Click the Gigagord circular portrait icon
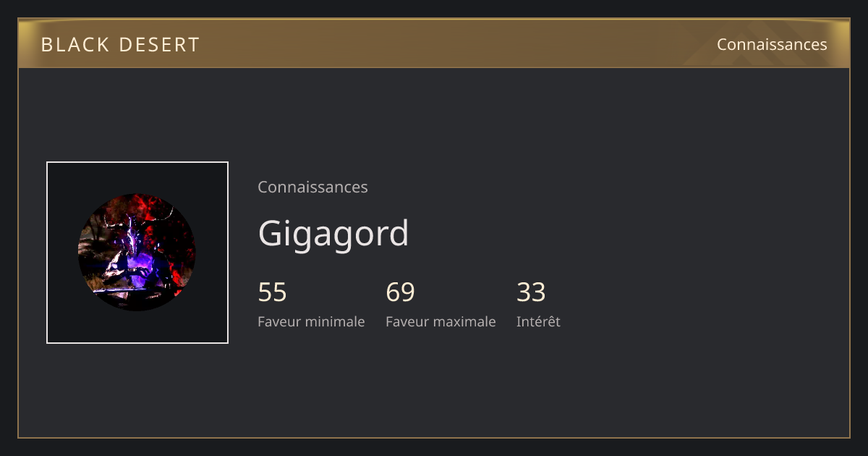The height and width of the screenshot is (456, 868). (x=137, y=253)
